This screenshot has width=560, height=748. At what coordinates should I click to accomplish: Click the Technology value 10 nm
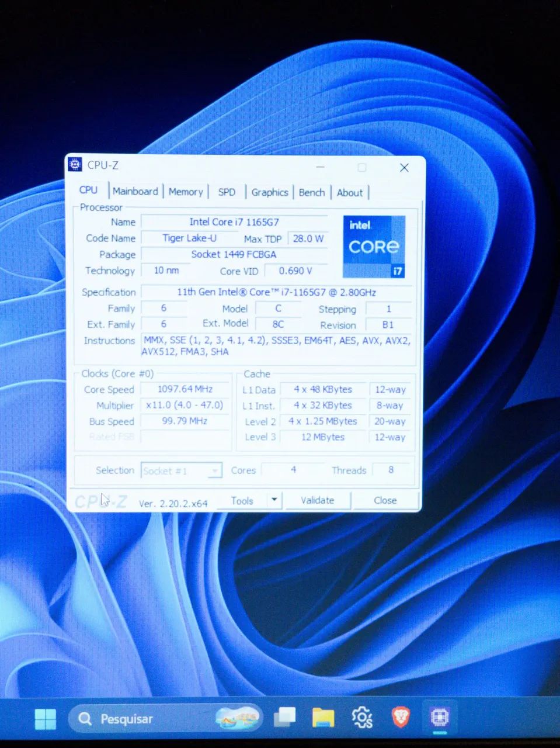point(166,270)
